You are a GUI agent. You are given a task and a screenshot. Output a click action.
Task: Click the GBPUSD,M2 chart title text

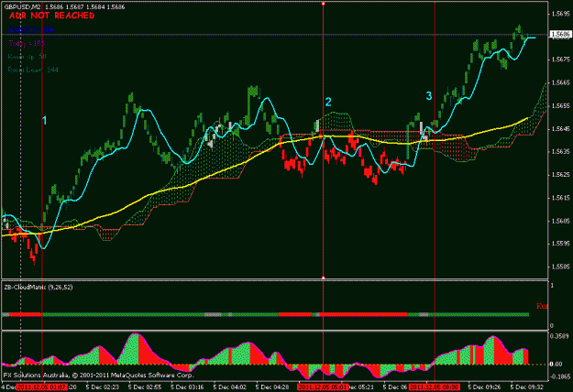pos(23,7)
